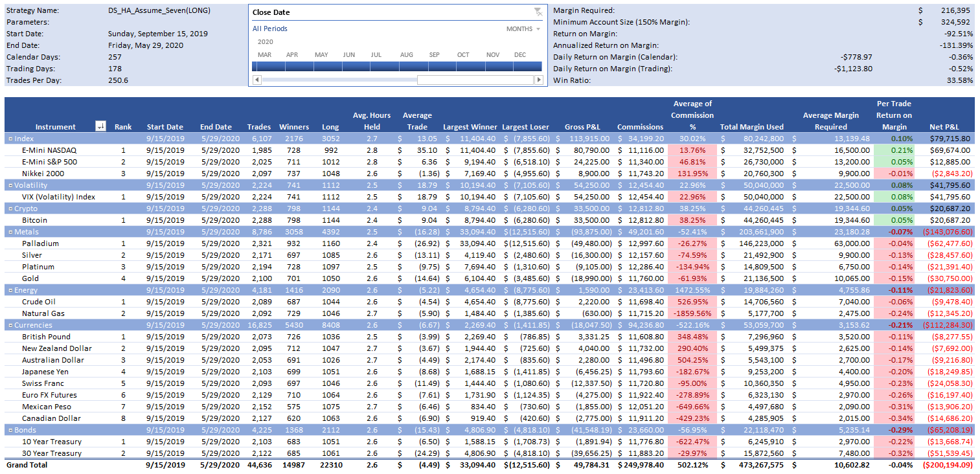The image size is (980, 474).
Task: Select Palladium total margin 146,223,000
Action: [761, 243]
